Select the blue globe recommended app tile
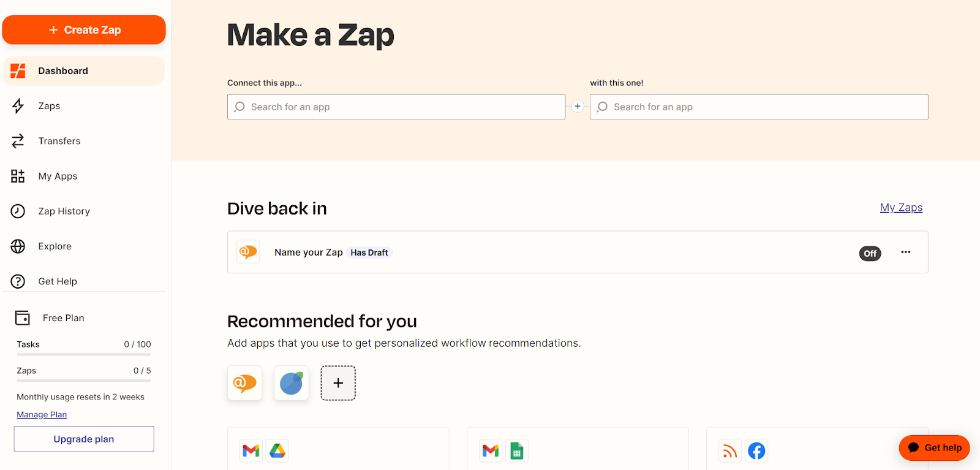Screen dimensions: 980x470 click(x=292, y=383)
